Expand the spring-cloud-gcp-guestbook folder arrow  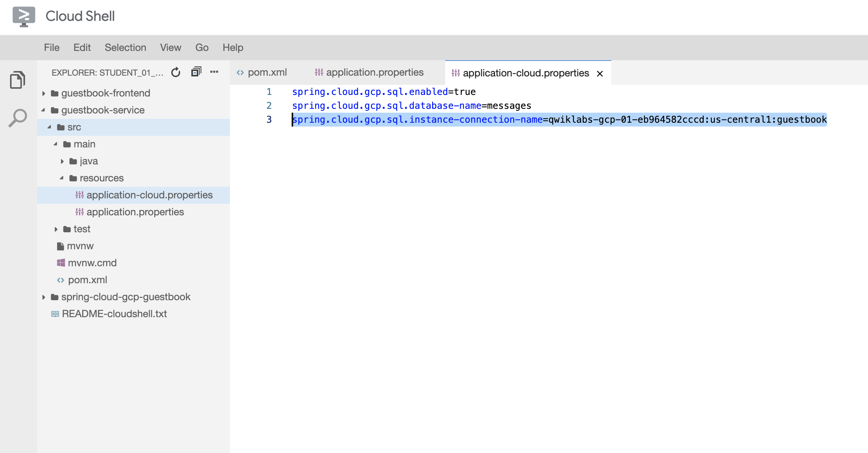click(44, 297)
